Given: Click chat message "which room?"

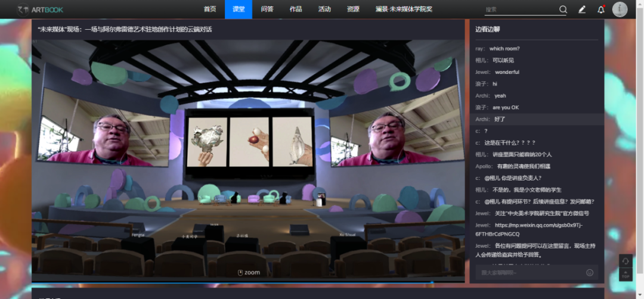Looking at the screenshot, I should (504, 48).
